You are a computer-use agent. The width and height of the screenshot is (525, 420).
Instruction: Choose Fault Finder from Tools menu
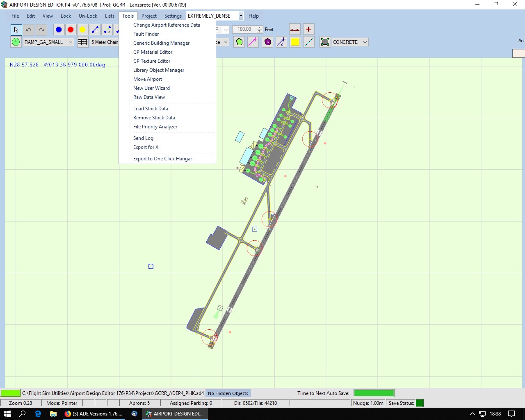(146, 34)
